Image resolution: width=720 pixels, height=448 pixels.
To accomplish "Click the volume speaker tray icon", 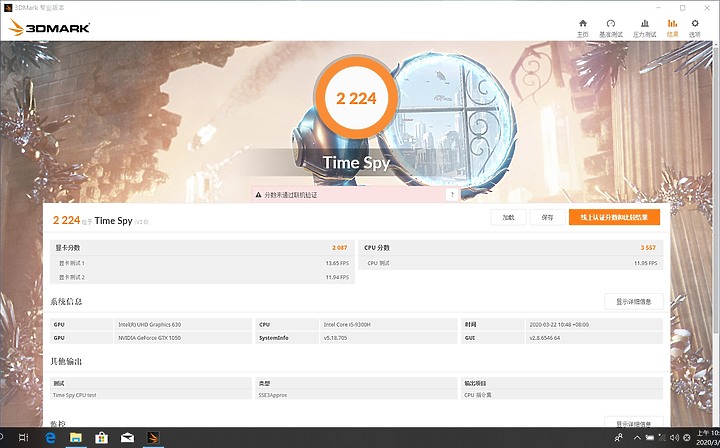I will click(x=674, y=438).
